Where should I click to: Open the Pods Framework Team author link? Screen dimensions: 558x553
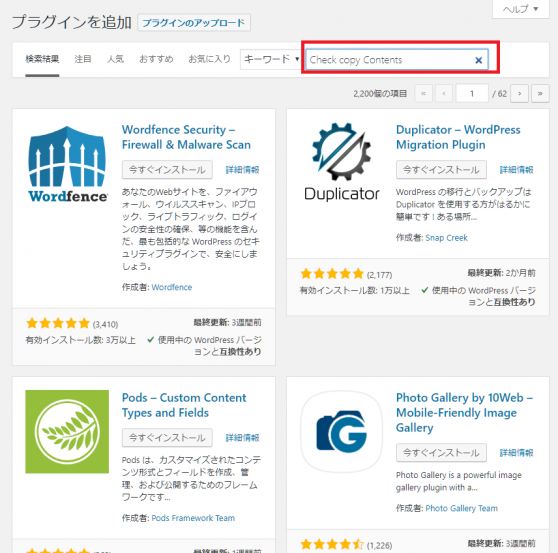pos(193,518)
